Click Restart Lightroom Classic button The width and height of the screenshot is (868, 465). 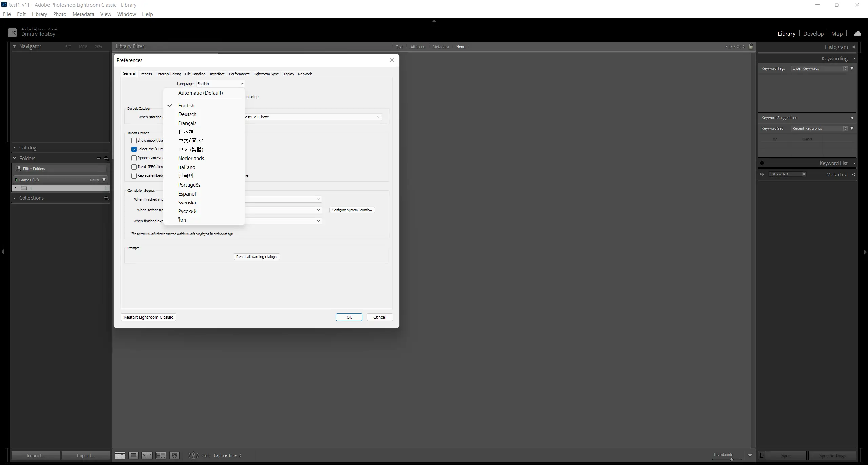[148, 317]
